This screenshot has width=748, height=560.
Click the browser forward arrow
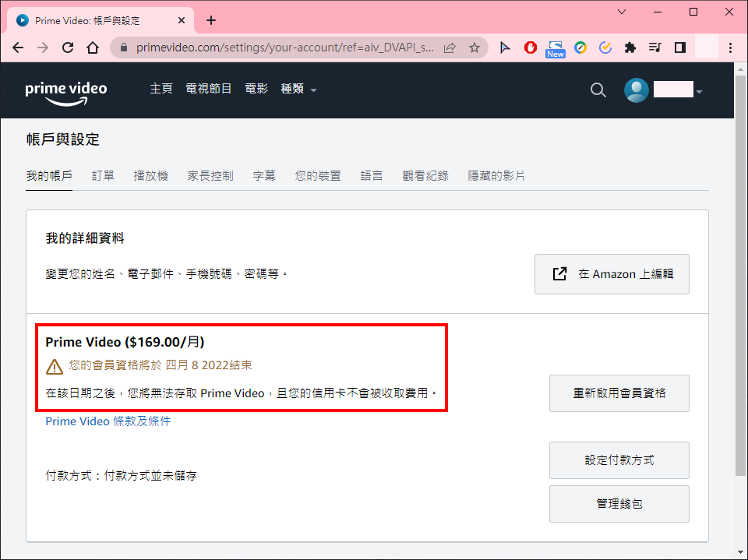tap(43, 48)
